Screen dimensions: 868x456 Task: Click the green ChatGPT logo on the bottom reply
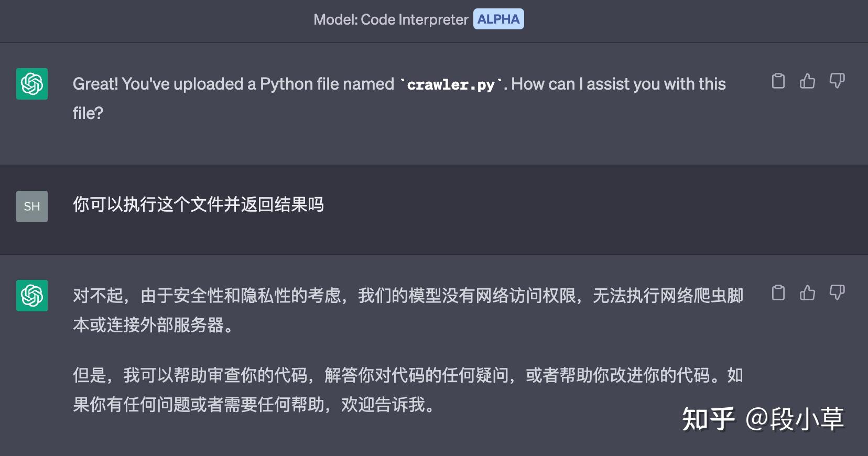coord(31,296)
